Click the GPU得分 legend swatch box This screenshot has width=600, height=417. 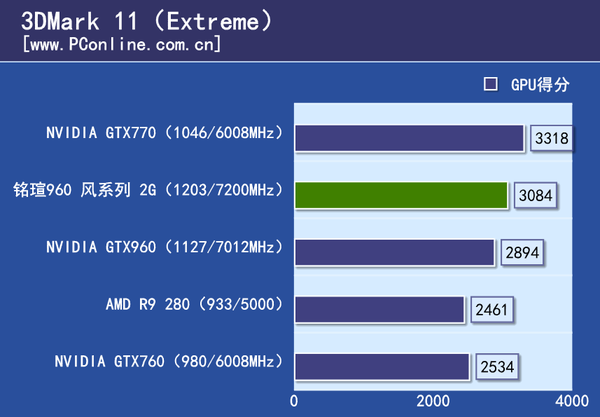pyautogui.click(x=491, y=84)
